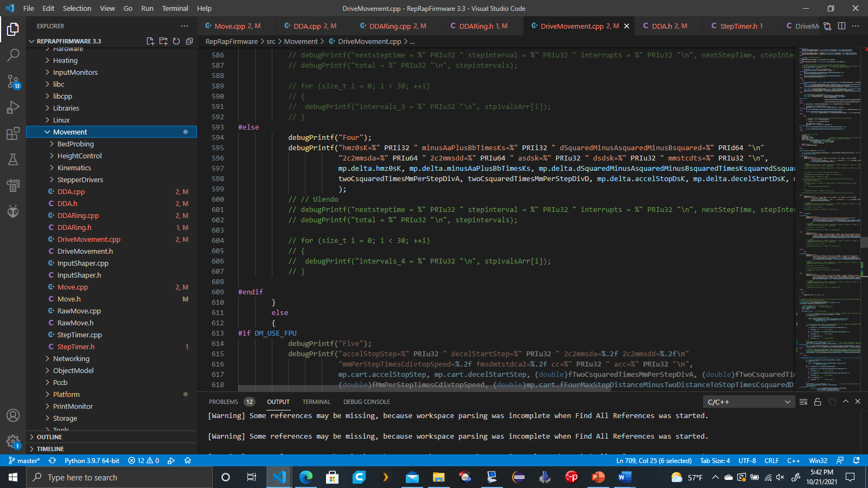This screenshot has height=488, width=868.
Task: Toggle Output auto-scroll lock
Action: point(818,402)
